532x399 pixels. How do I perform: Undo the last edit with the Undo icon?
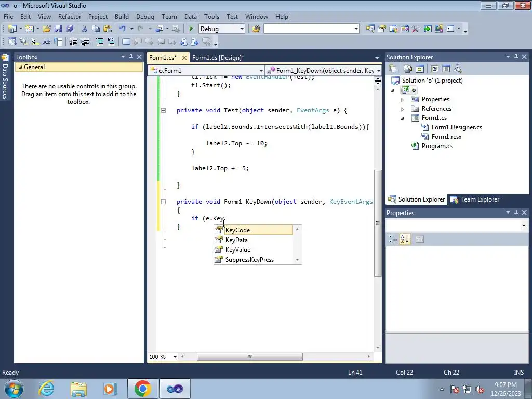[x=123, y=29]
